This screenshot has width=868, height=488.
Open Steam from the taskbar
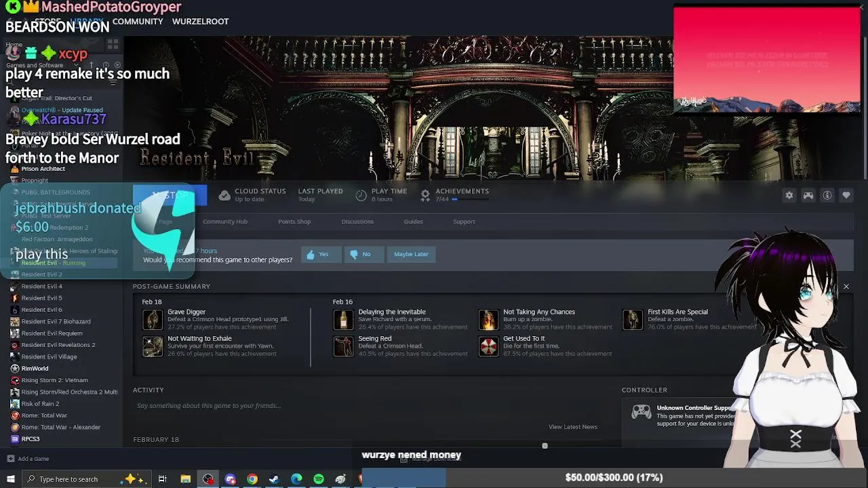click(x=274, y=479)
